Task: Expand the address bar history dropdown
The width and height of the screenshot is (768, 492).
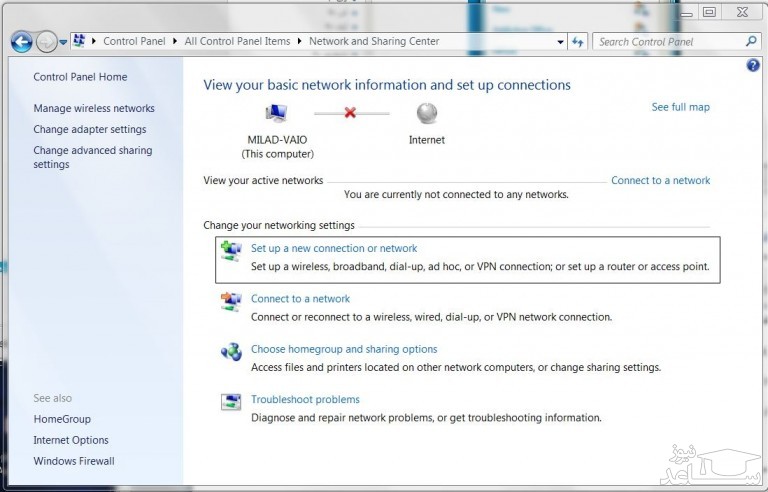Action: [560, 42]
